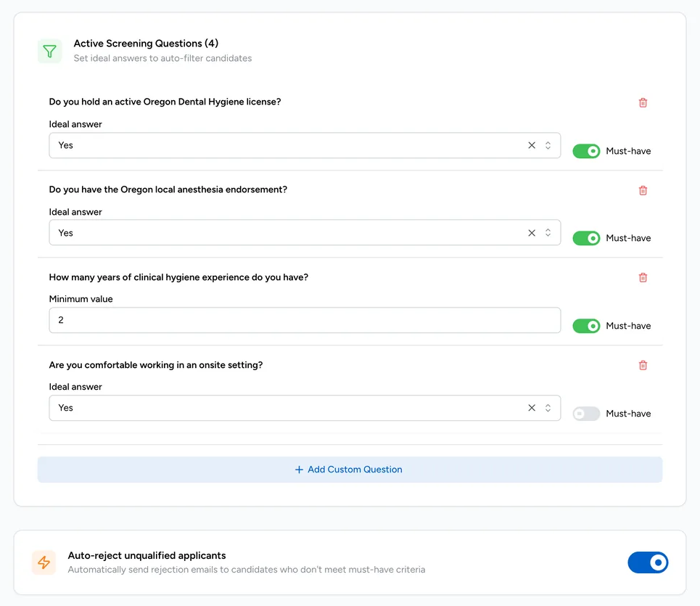The height and width of the screenshot is (606, 700).
Task: Click Add Custom Question button
Action: pos(350,470)
